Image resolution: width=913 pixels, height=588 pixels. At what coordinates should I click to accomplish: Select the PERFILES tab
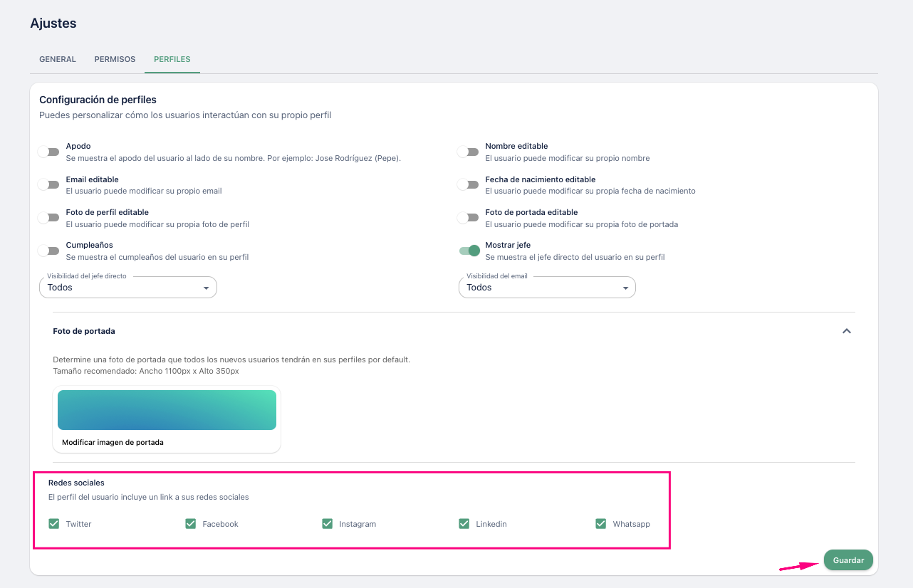point(172,59)
